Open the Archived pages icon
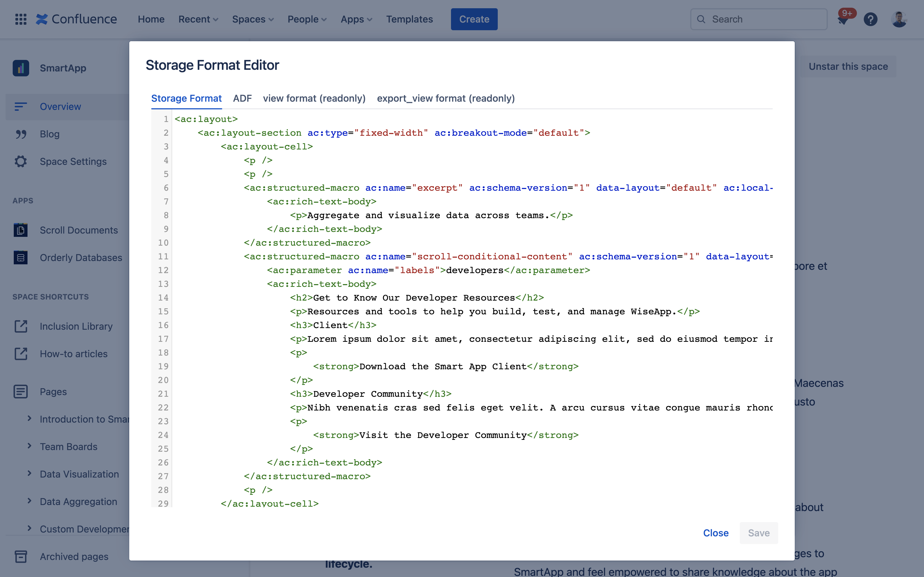This screenshot has height=577, width=924. [x=21, y=556]
